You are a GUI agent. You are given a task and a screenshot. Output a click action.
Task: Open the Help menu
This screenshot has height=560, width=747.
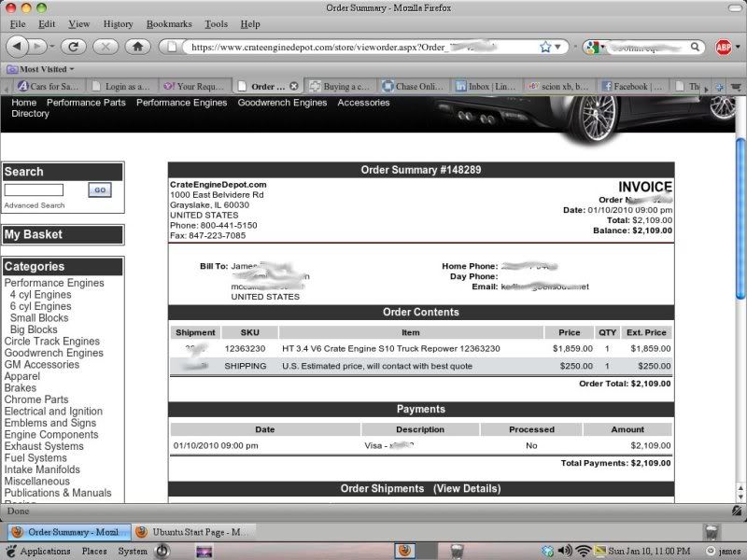pyautogui.click(x=250, y=24)
